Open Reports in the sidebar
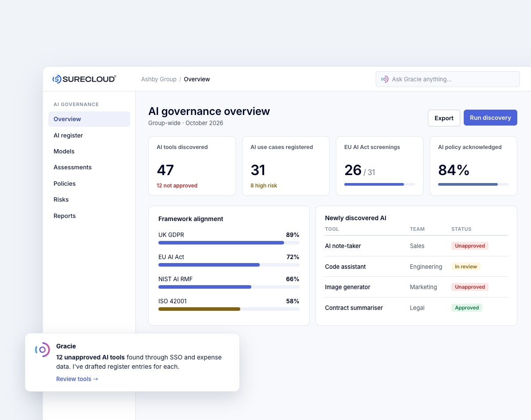 (89, 216)
